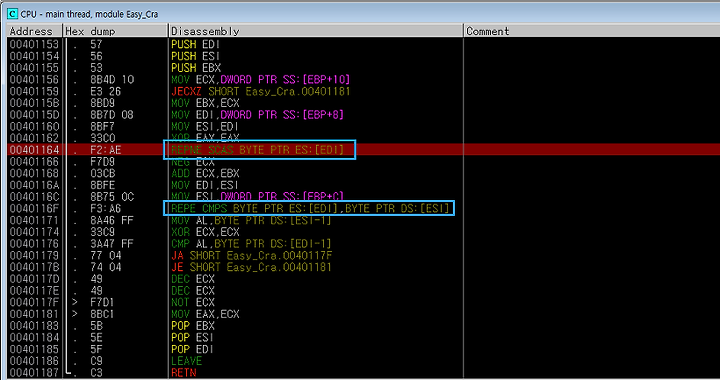This screenshot has width=720, height=380.
Task: Select the MOV ESI,EDI instruction
Action: [205, 126]
